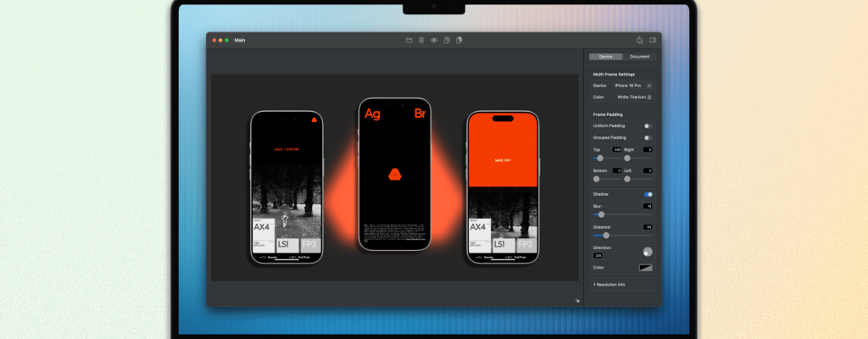This screenshot has height=339, width=868.
Task: Click the paste clipboard icon in toolbar
Action: (459, 40)
